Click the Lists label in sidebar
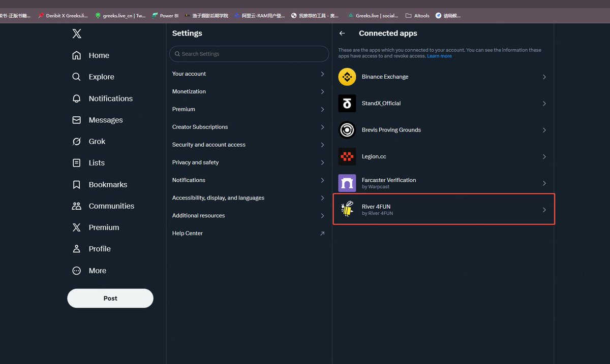The width and height of the screenshot is (610, 364). pyautogui.click(x=97, y=163)
